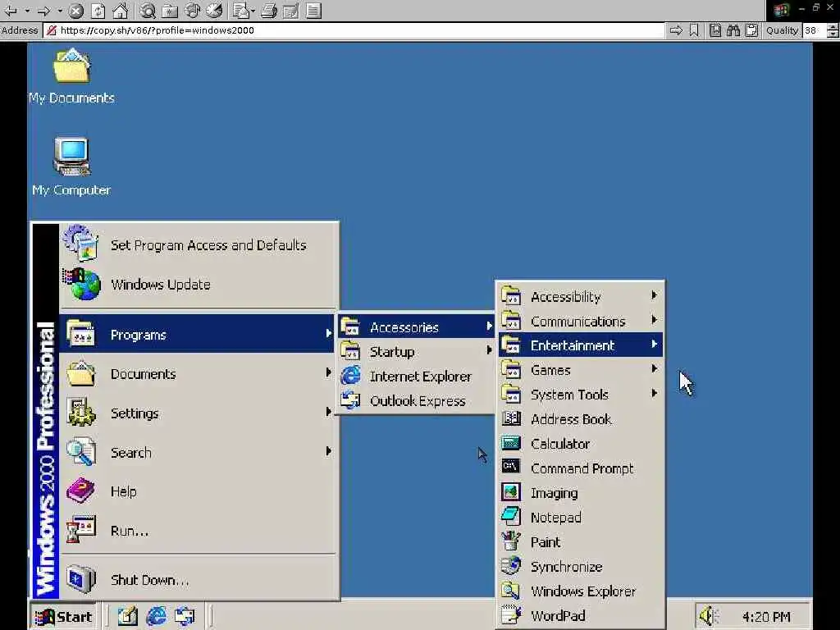
Task: Expand the Entertainment folder
Action: (581, 345)
